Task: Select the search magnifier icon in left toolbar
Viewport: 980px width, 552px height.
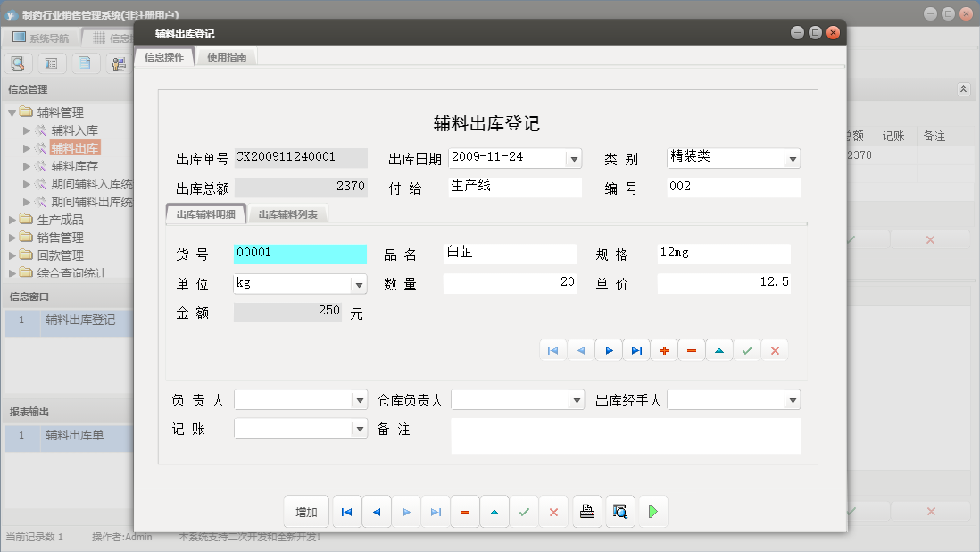Action: pyautogui.click(x=18, y=63)
